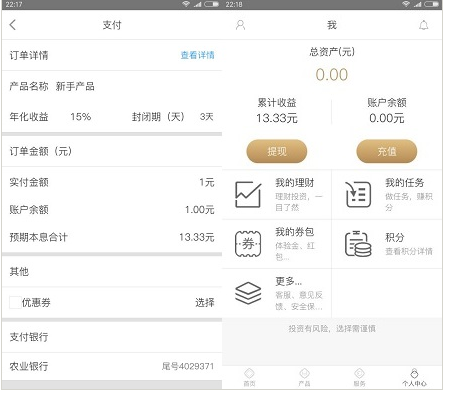
Task: Tap 订单详情 section header
Action: [29, 55]
